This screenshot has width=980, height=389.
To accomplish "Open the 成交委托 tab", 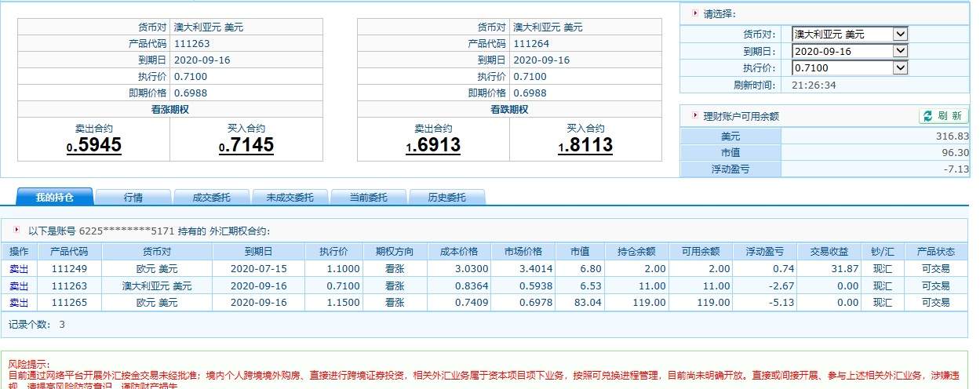I will pos(212,197).
